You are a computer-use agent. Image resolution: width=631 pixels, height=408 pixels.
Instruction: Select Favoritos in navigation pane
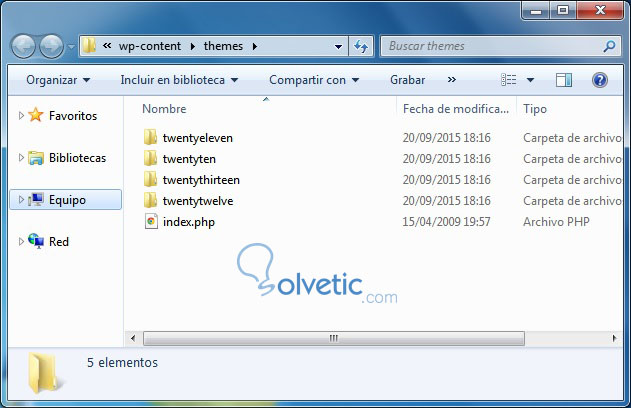point(73,116)
